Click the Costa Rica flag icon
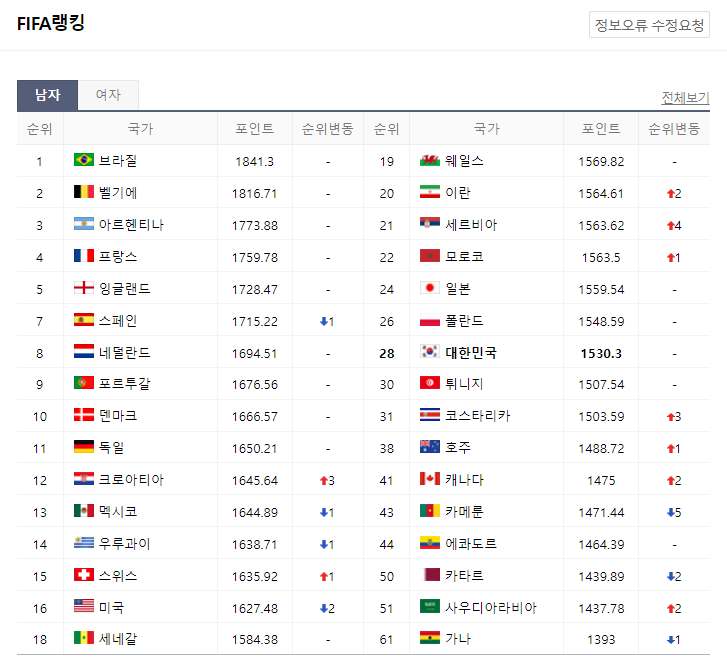The width and height of the screenshot is (727, 665). click(x=430, y=415)
